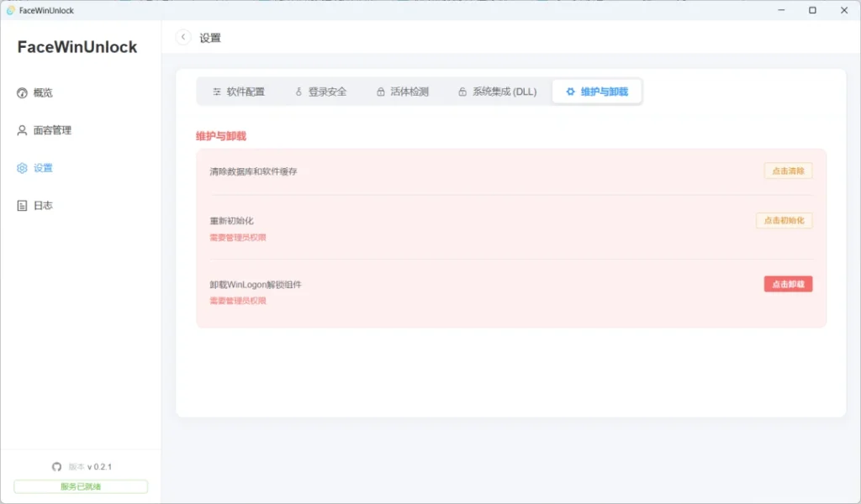Click the gear icon on 维护与卸载 tab
861x504 pixels.
coord(570,91)
